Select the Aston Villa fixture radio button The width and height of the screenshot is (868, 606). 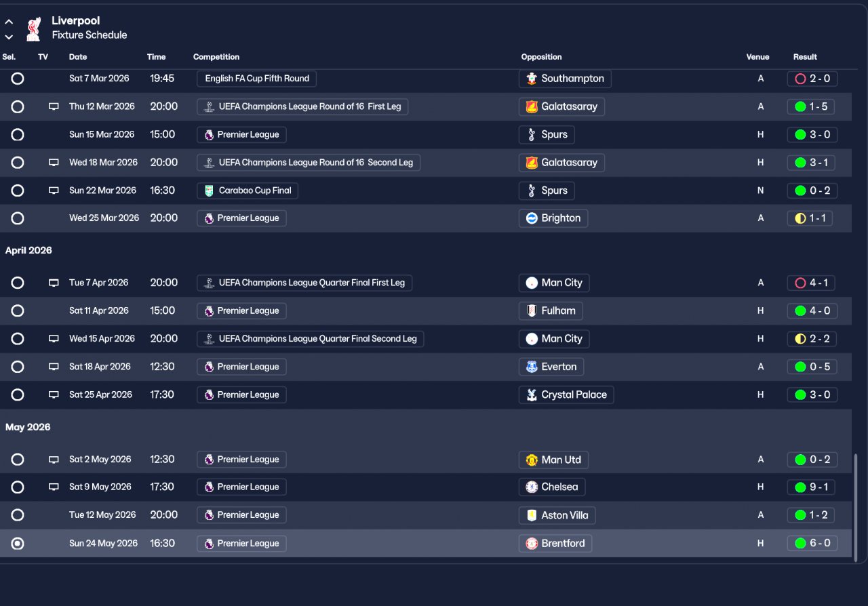[x=18, y=515]
